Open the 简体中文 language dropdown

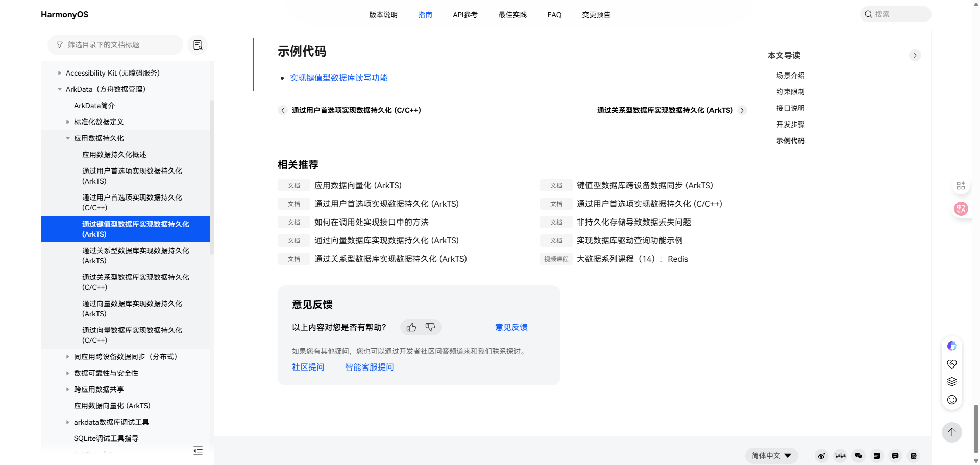pos(771,456)
